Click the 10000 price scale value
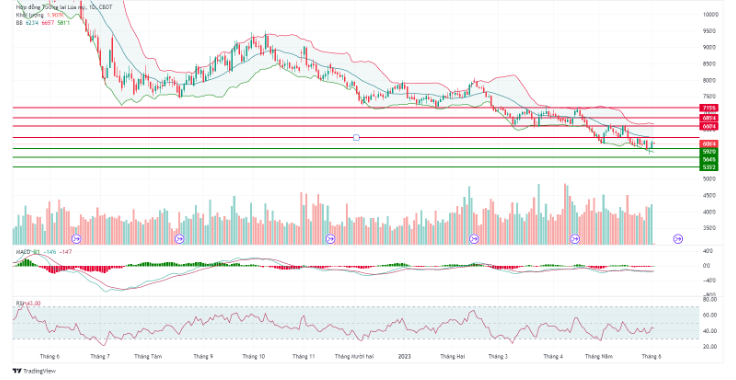The image size is (736, 380). pos(711,15)
